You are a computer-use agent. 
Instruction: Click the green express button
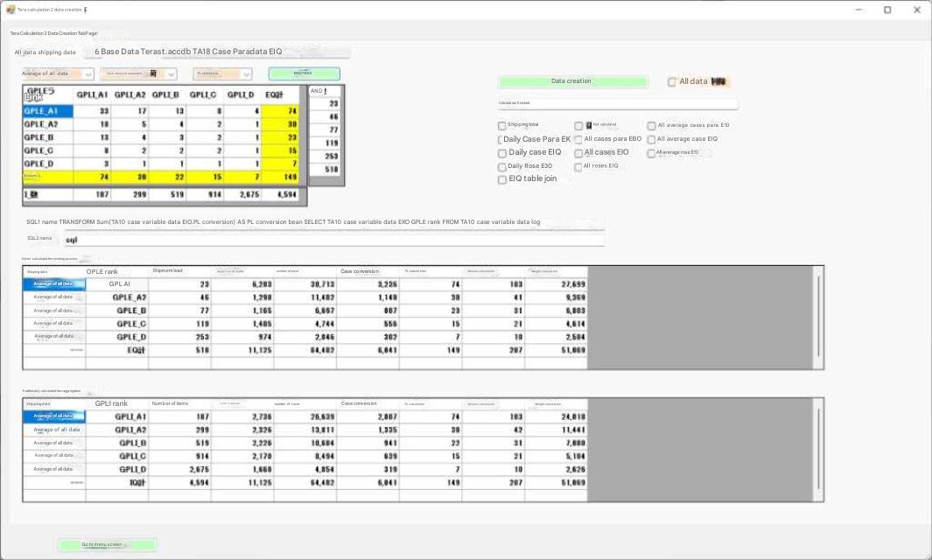coord(304,73)
